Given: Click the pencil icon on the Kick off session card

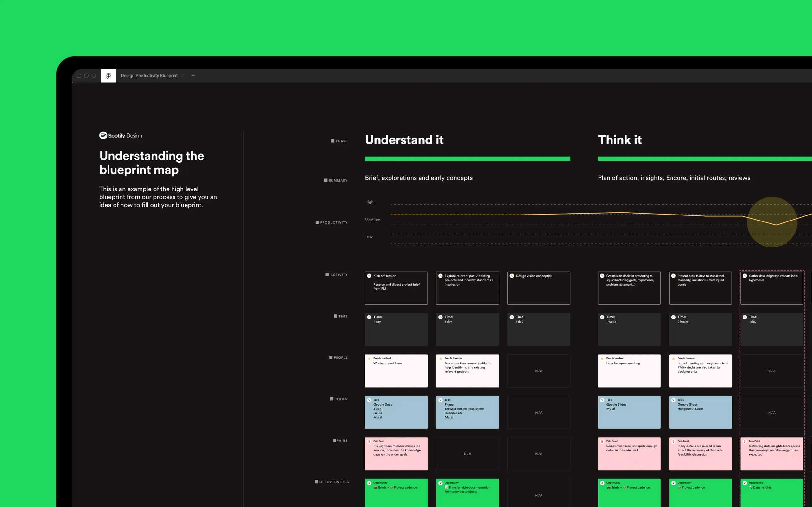Looking at the screenshot, I should click(369, 275).
